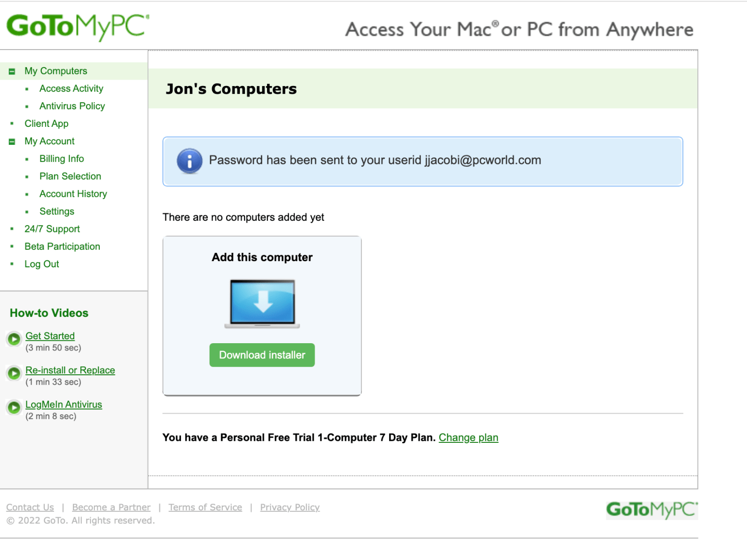
Task: Play the Get Started how-to video
Action: coord(50,336)
